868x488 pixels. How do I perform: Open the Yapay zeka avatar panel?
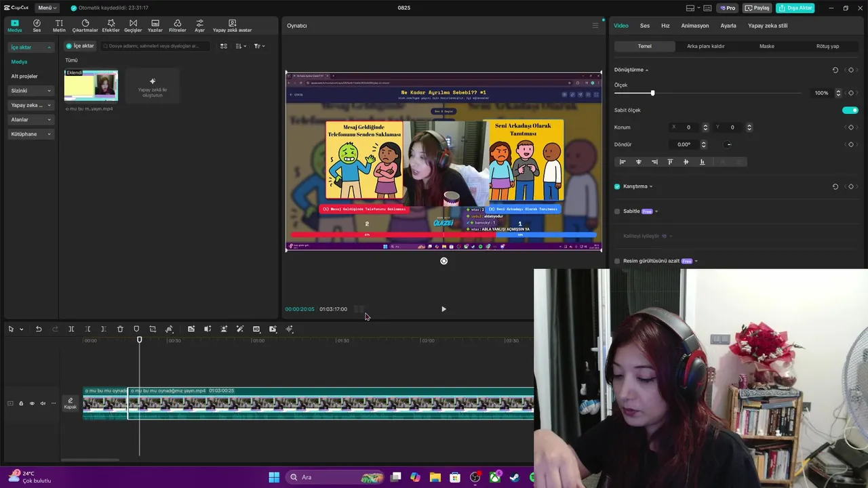[x=232, y=26]
